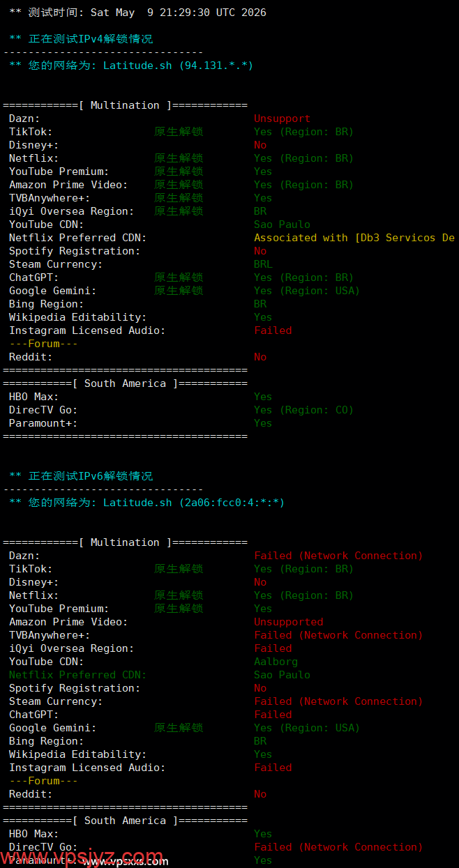The width and height of the screenshot is (459, 868).
Task: Click the 'YouTube Premium:' label in the IPv4 section
Action: click(x=59, y=172)
